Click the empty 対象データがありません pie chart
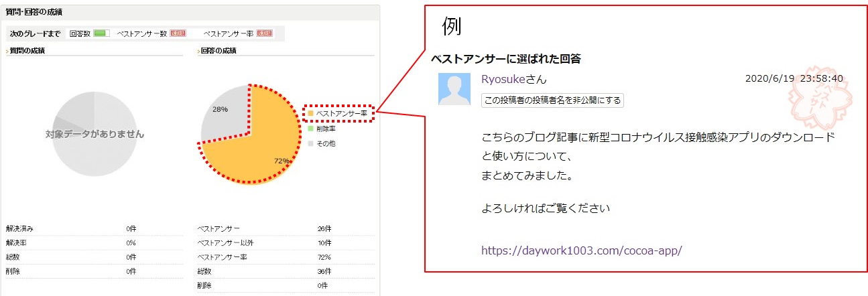 95,134
